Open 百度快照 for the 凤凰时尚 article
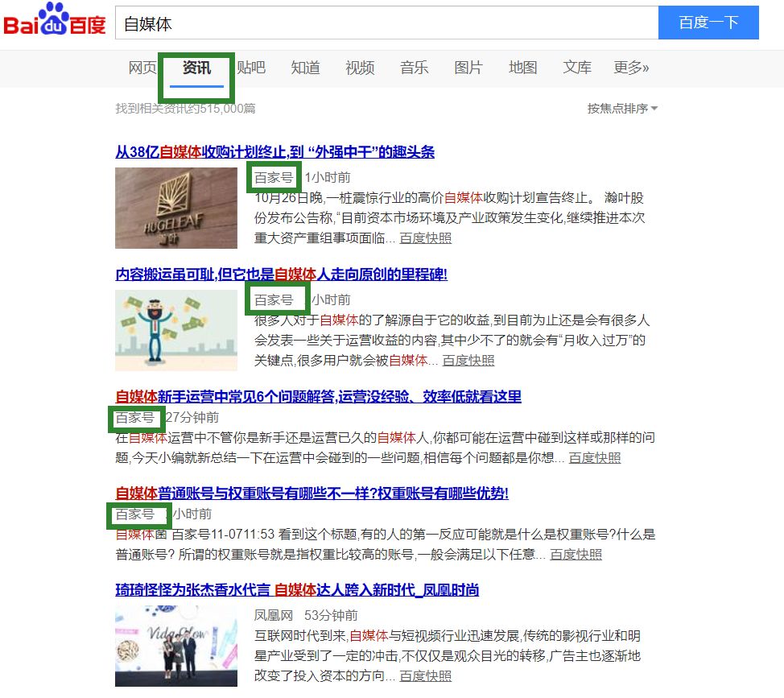 point(426,676)
